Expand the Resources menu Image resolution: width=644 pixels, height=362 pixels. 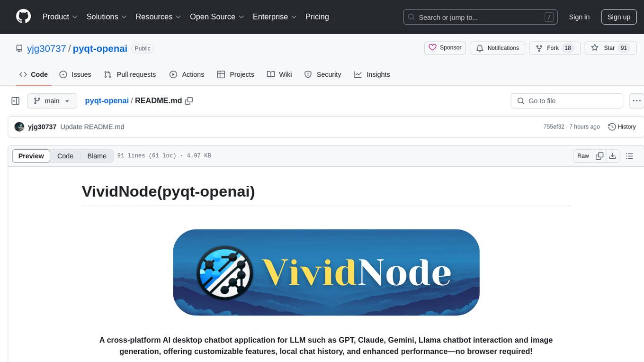click(158, 17)
